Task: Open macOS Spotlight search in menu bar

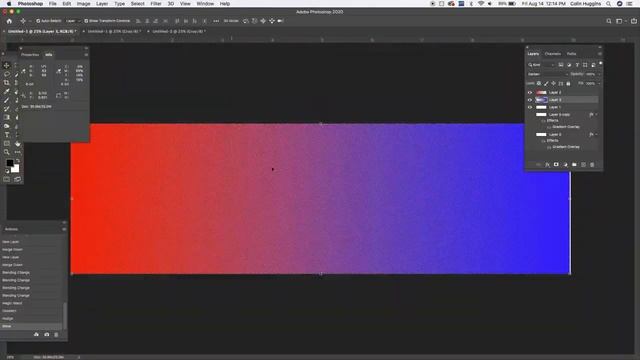Action: click(x=608, y=4)
